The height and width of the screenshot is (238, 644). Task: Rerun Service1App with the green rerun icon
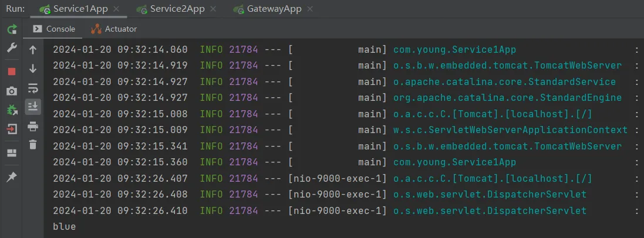click(12, 29)
